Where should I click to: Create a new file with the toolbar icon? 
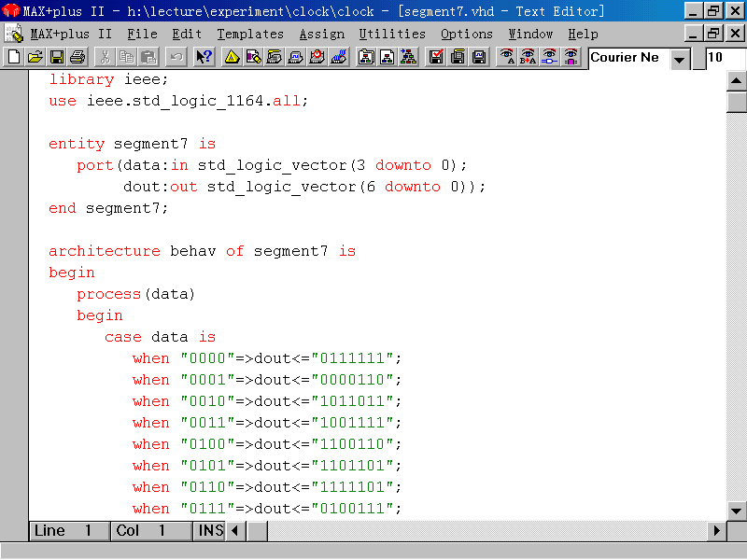click(x=14, y=58)
